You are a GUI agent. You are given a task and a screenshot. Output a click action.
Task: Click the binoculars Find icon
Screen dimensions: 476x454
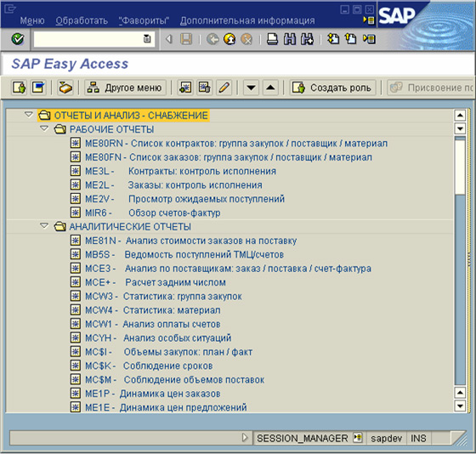click(290, 39)
